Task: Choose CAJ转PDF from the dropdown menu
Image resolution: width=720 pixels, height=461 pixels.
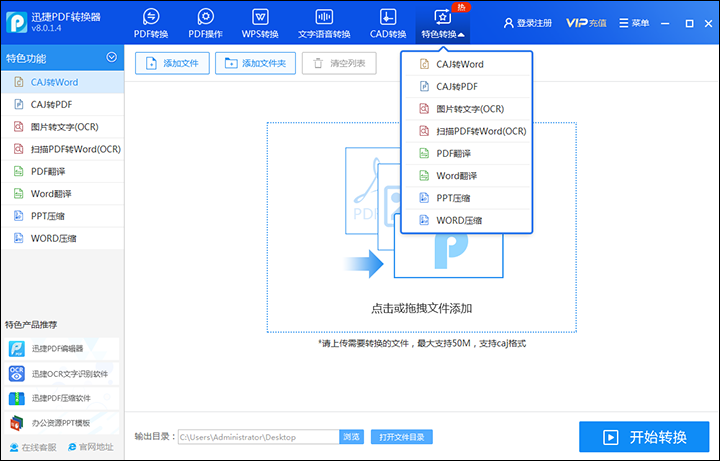Action: (x=467, y=86)
